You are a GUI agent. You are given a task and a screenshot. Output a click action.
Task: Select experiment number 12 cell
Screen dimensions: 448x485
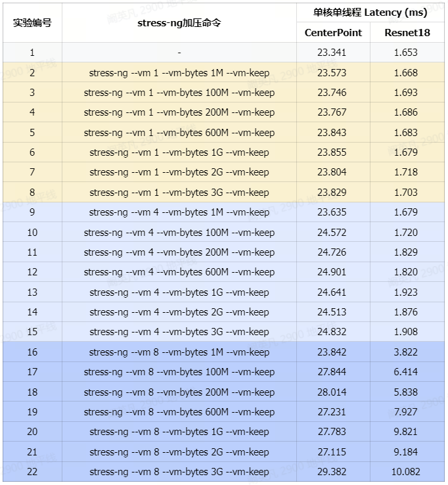point(32,272)
